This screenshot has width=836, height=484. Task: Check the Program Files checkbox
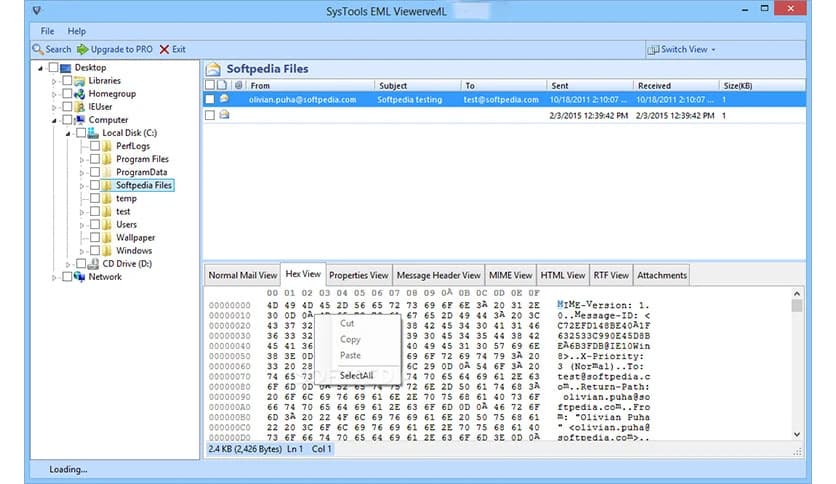pos(95,159)
